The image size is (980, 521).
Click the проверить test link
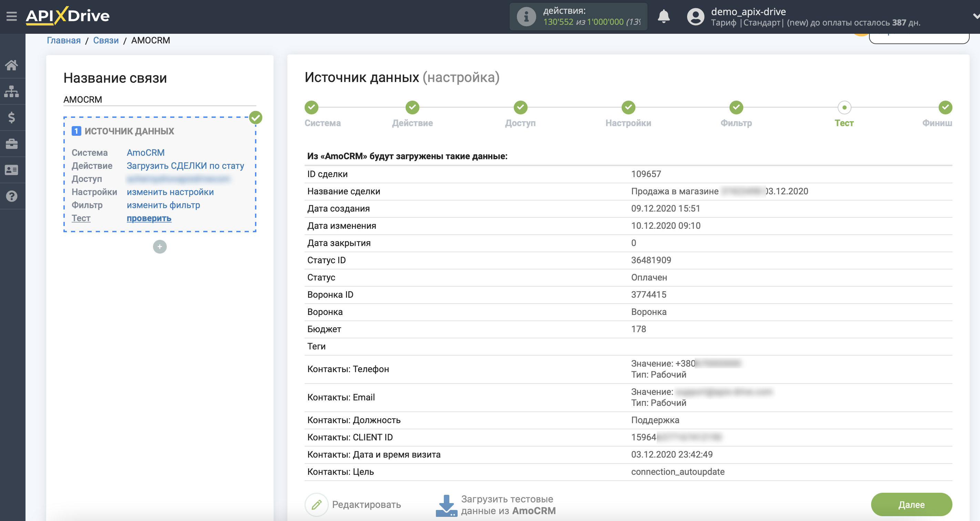(149, 218)
